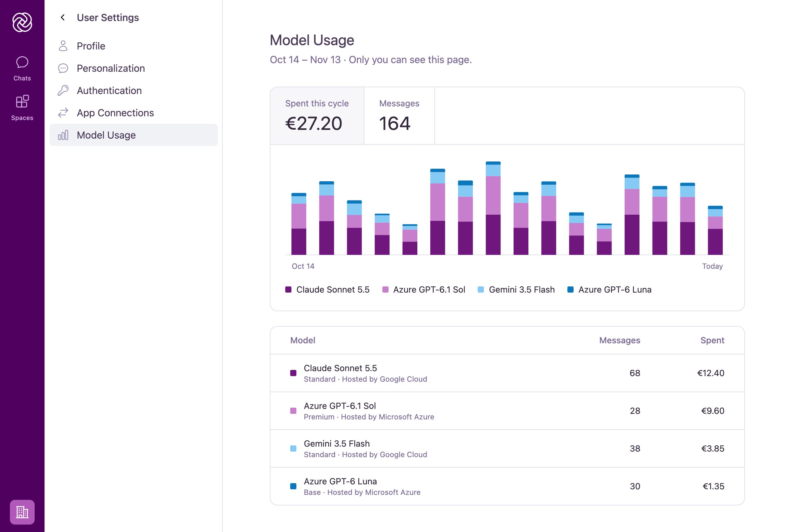The width and height of the screenshot is (792, 532).
Task: Click the Azure GPT-6.1 Sol table row name
Action: 340,406
